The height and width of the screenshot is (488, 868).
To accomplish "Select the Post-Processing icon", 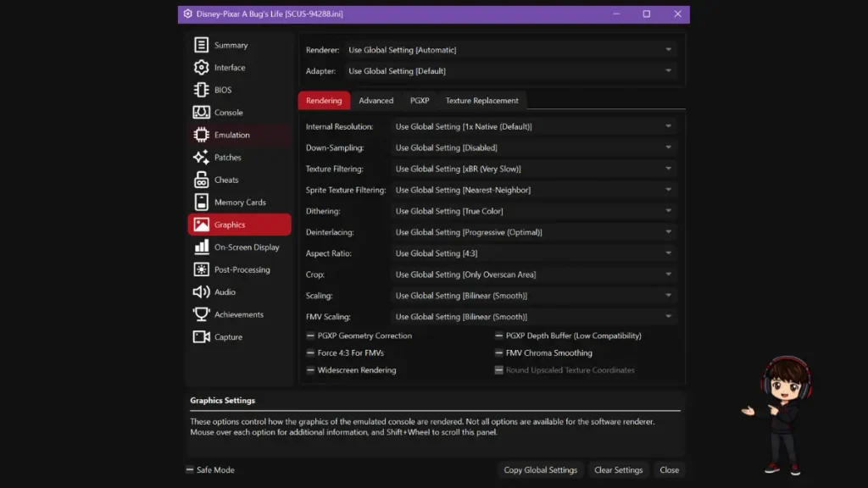I will click(201, 269).
